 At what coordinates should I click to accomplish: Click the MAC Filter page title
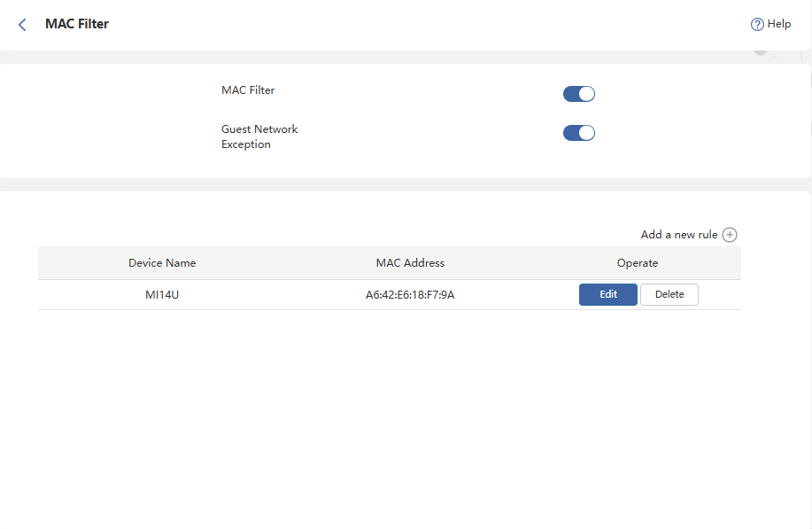coord(77,24)
